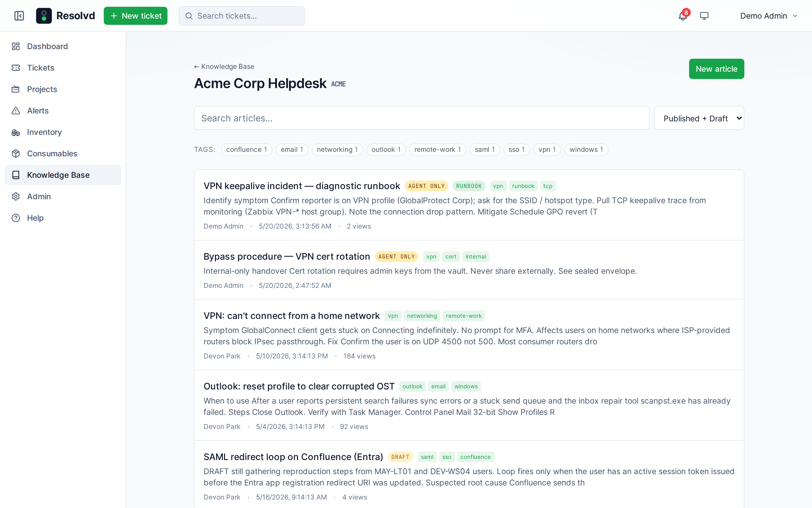Go back to Knowledge Base link

tap(224, 67)
